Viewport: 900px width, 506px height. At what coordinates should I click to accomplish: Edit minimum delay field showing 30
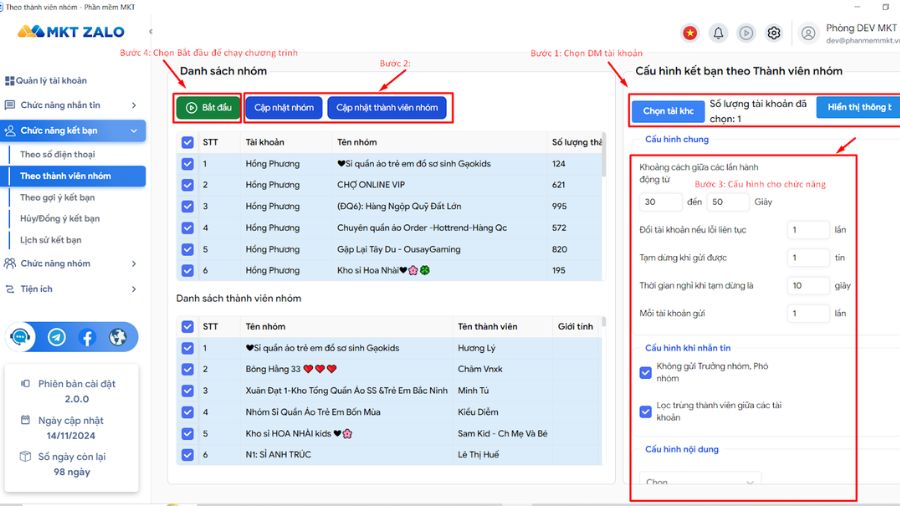[661, 202]
